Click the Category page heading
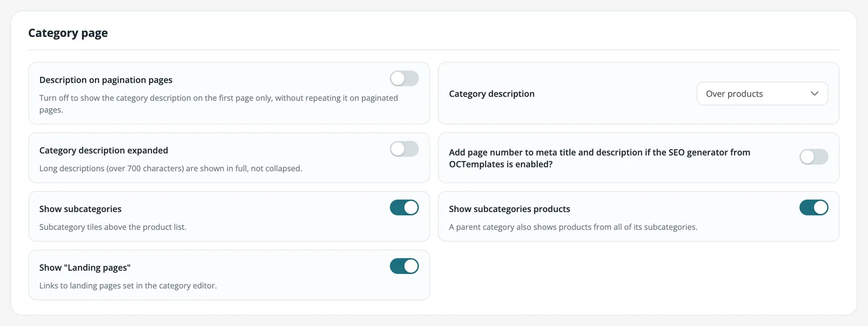Viewport: 868px width, 326px height. (x=68, y=33)
